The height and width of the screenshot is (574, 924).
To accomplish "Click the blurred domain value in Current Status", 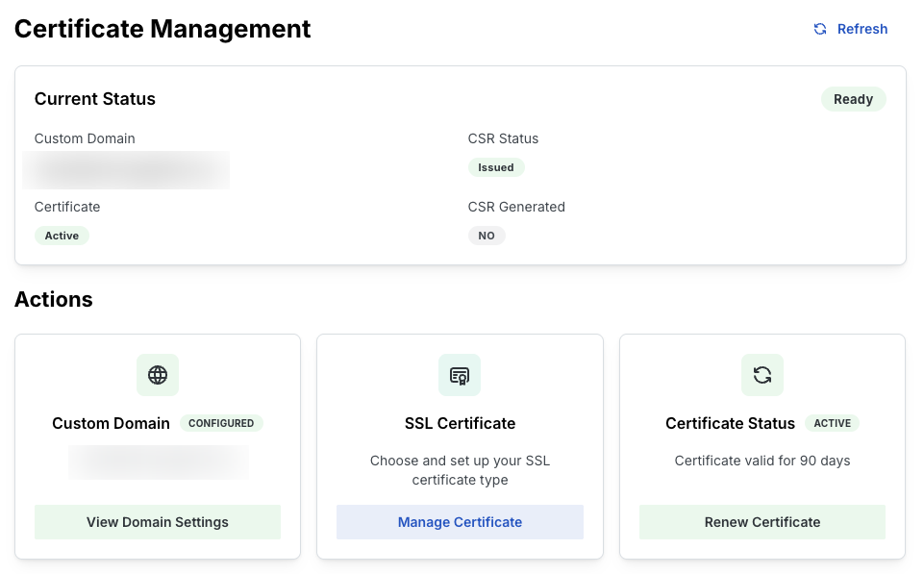I will (x=126, y=170).
